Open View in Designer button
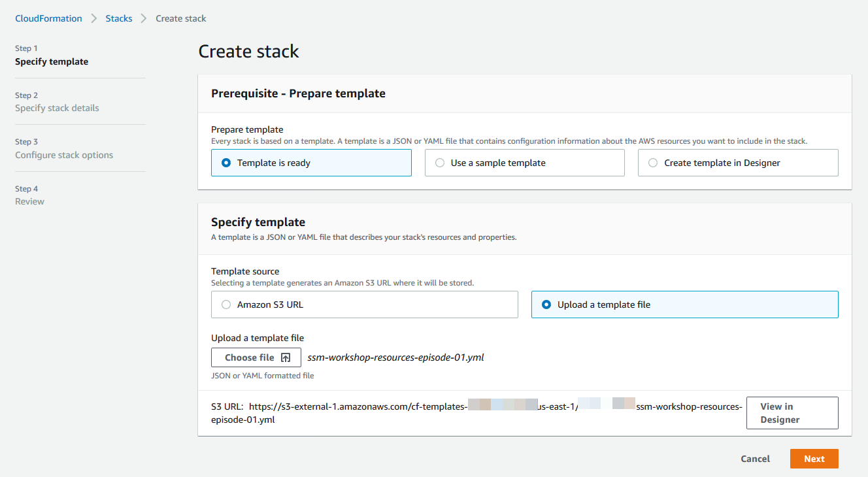This screenshot has width=868, height=477. coord(792,413)
